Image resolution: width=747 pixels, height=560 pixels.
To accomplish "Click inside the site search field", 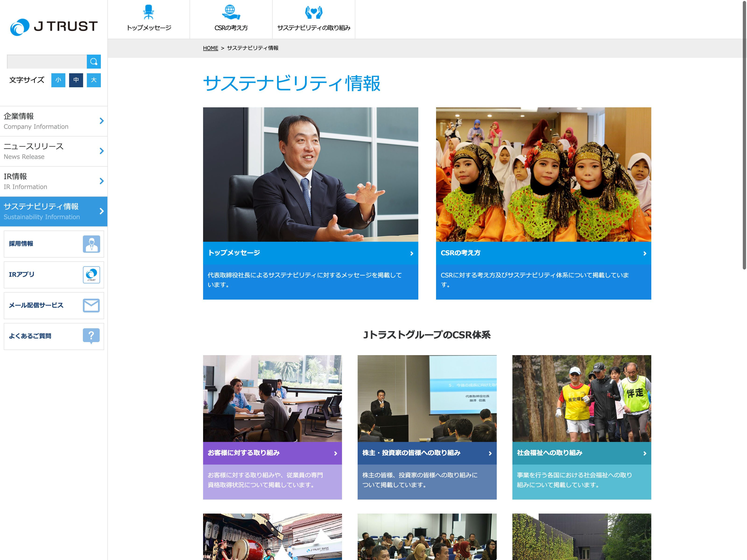I will (47, 61).
